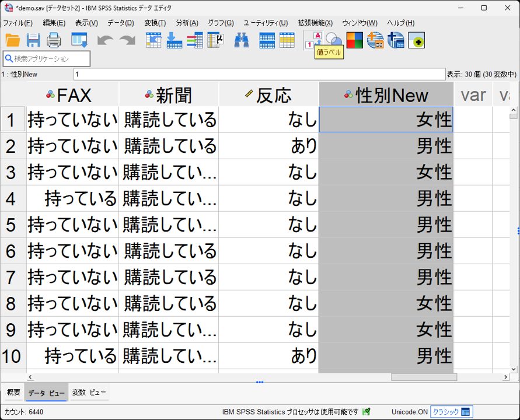Switch to the 概要 tab
This screenshot has width=520, height=420.
(x=13, y=393)
